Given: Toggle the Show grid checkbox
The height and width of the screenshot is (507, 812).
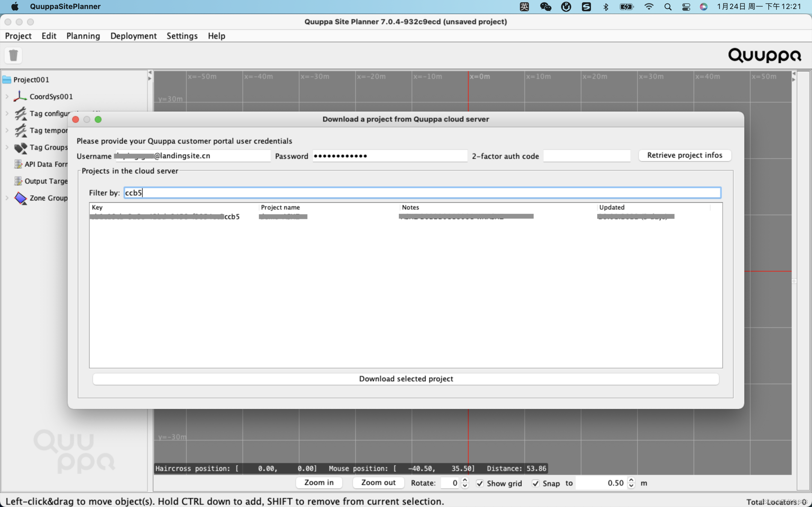Looking at the screenshot, I should (x=480, y=483).
